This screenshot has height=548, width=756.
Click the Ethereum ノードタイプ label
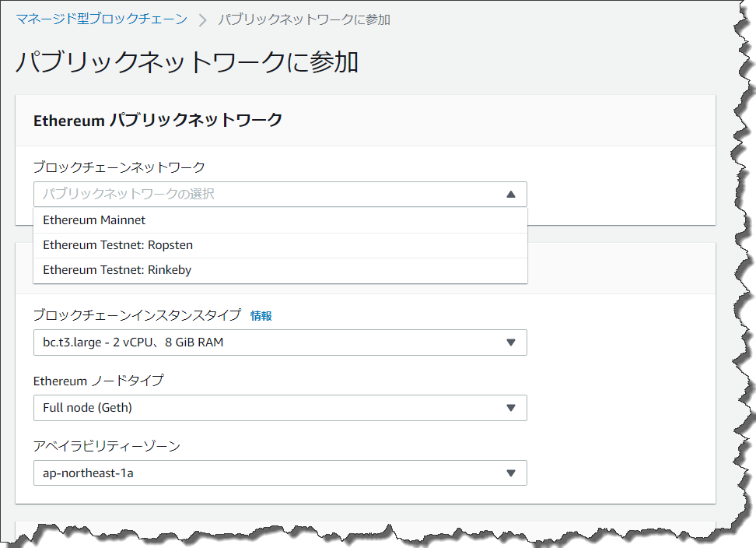[99, 381]
